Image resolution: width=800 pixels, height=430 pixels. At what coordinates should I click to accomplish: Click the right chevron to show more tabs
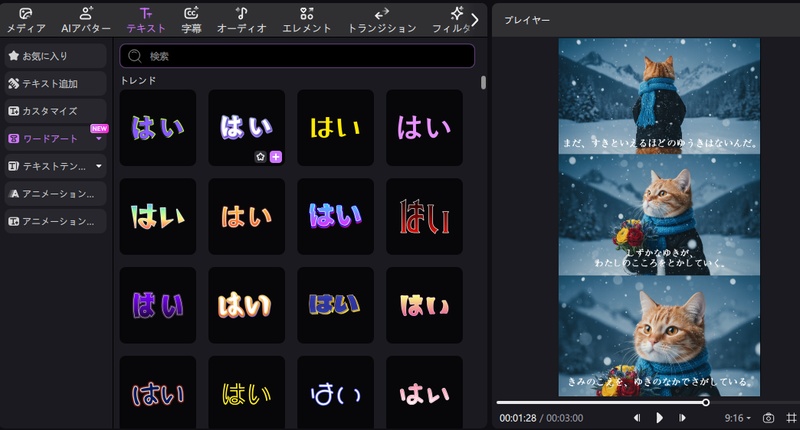475,20
